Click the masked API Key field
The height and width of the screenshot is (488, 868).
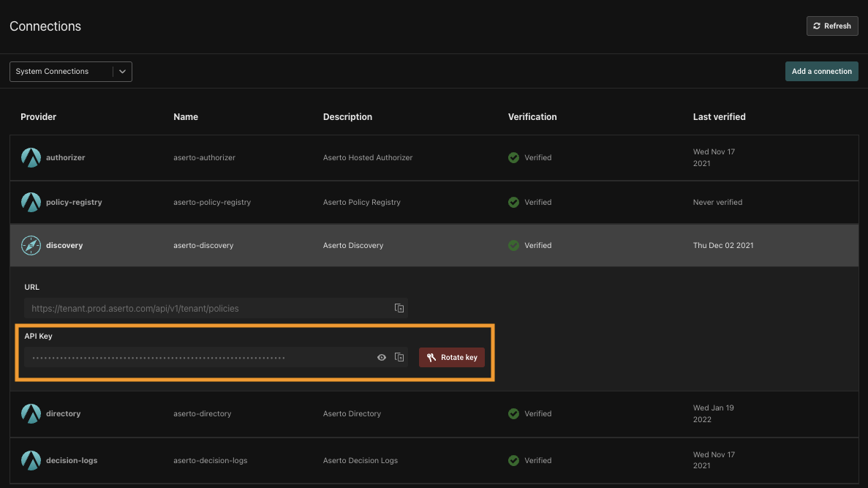pos(216,357)
